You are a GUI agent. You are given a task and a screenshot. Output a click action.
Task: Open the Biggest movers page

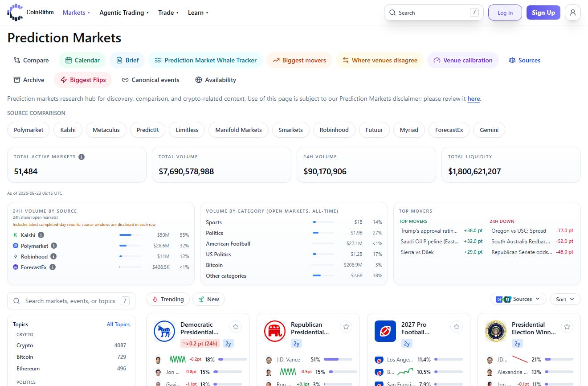[299, 60]
